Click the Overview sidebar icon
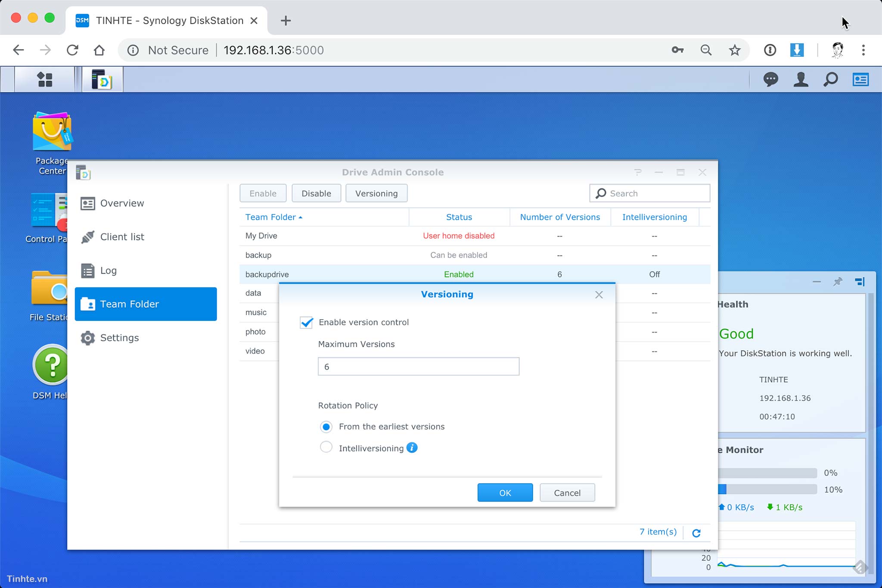 [87, 203]
